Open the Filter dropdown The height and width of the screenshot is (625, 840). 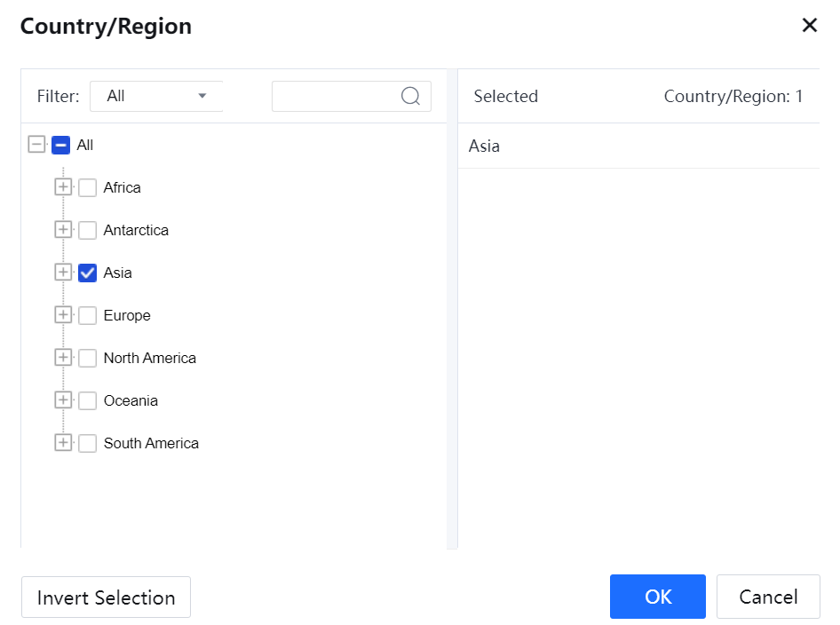coord(156,96)
